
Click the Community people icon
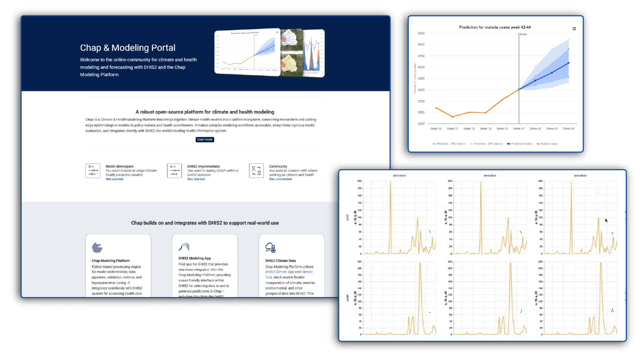tap(256, 171)
